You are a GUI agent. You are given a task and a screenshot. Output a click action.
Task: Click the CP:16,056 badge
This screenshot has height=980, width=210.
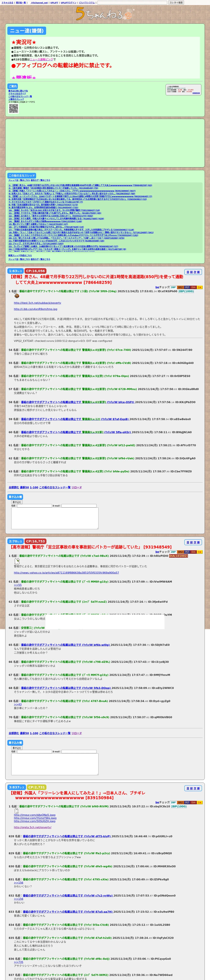35,271
